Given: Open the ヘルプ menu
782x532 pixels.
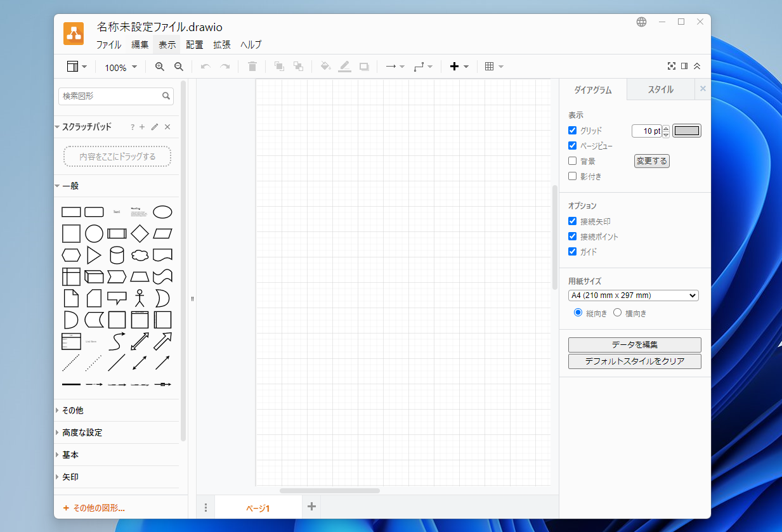Looking at the screenshot, I should coord(251,45).
